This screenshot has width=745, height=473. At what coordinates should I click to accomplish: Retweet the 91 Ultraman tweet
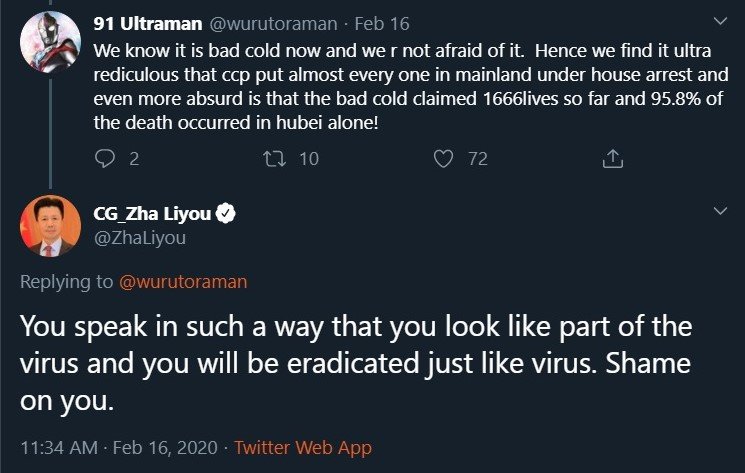pyautogui.click(x=275, y=159)
